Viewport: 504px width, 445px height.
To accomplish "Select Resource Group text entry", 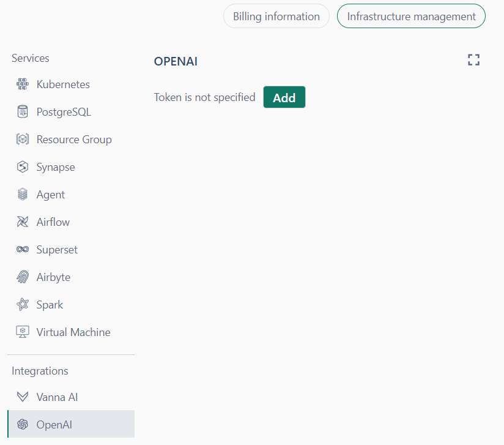I will pos(74,140).
